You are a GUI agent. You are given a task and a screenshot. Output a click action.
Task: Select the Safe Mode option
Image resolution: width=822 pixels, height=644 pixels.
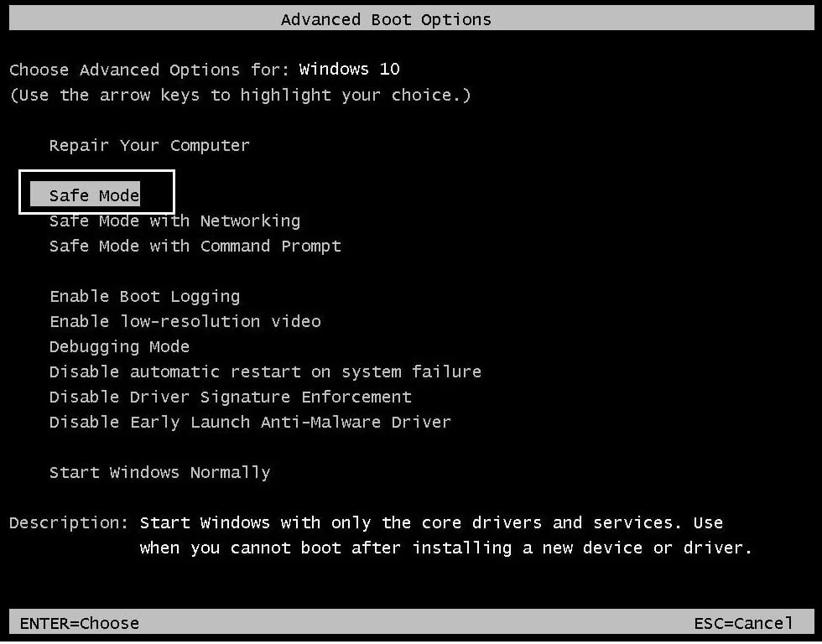point(94,195)
